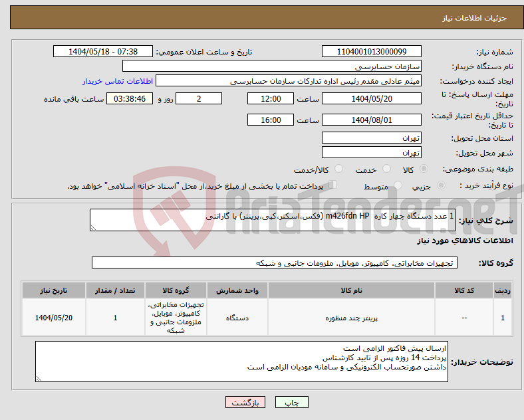Click the دستگاه unit cell
This screenshot has width=524, height=420.
[237, 318]
